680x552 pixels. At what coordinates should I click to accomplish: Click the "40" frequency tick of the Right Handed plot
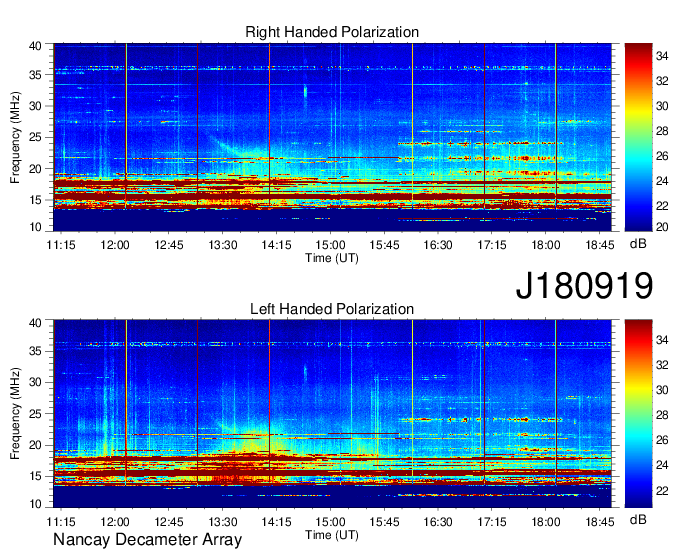[35, 46]
